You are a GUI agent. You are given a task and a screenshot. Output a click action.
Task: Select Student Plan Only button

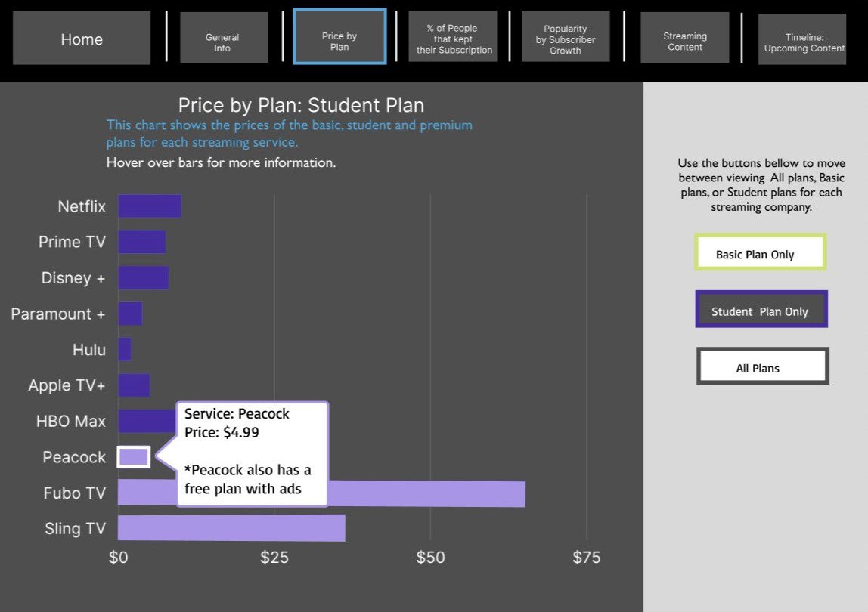pos(761,309)
